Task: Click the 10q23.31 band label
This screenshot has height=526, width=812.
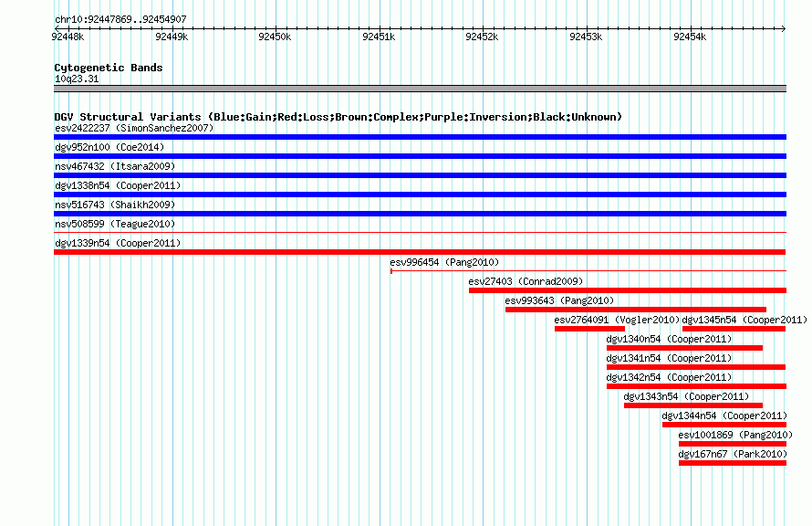Action: click(77, 79)
